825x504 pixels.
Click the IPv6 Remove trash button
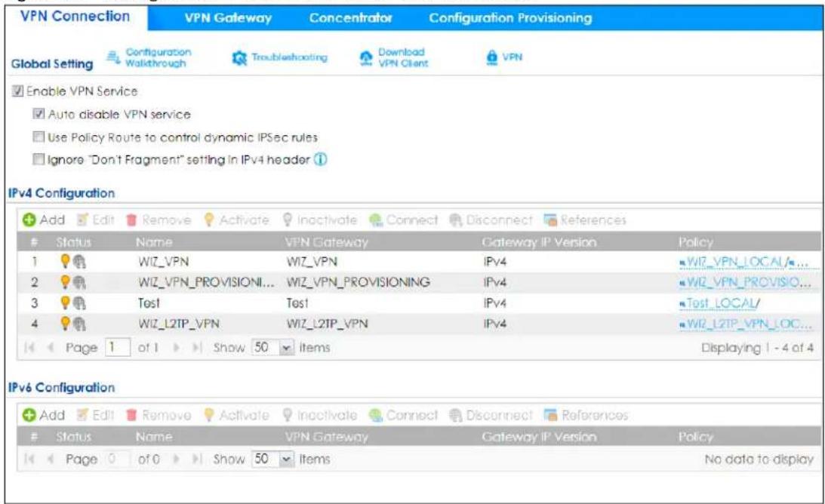point(159,415)
